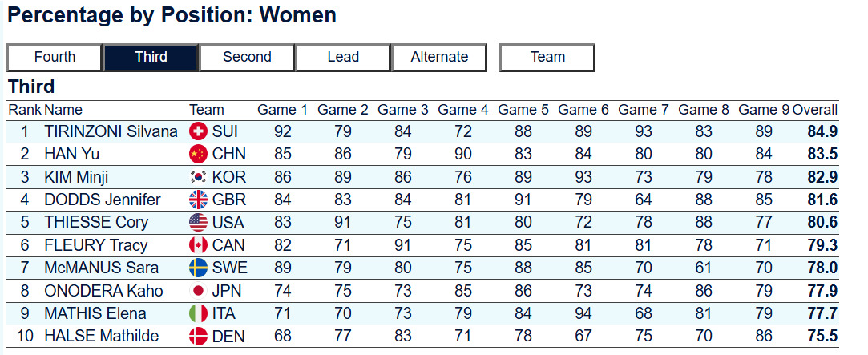Click the USA flag icon

click(x=198, y=222)
